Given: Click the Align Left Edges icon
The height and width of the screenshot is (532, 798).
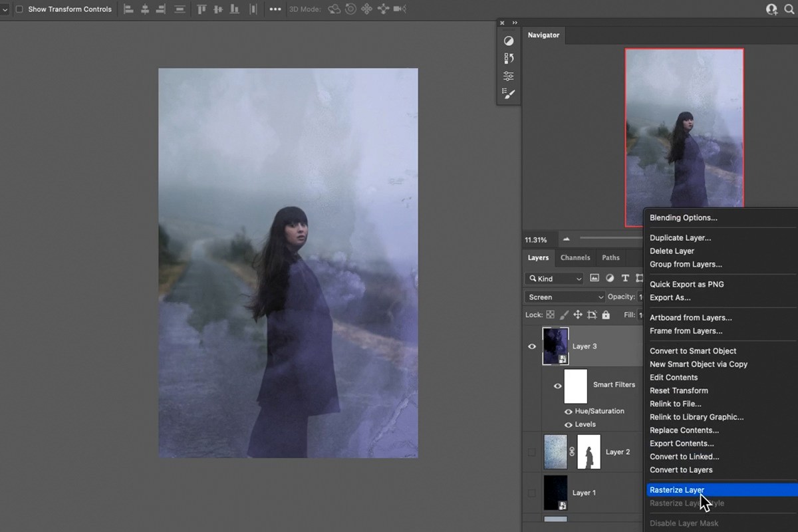Looking at the screenshot, I should pos(129,9).
